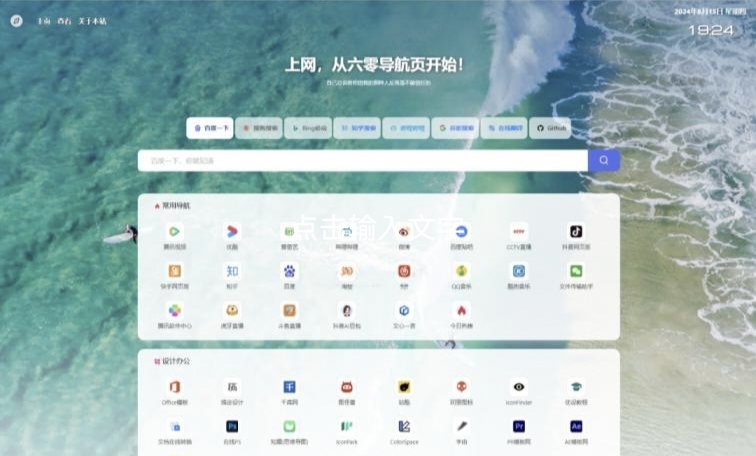Open the CCTV live (CCTV直播) icon
The width and height of the screenshot is (756, 456).
(x=518, y=232)
